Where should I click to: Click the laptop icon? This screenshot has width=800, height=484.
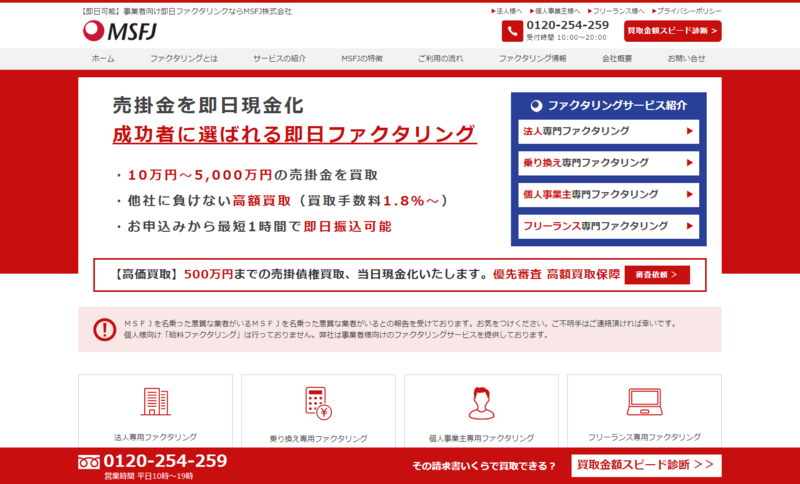click(644, 402)
